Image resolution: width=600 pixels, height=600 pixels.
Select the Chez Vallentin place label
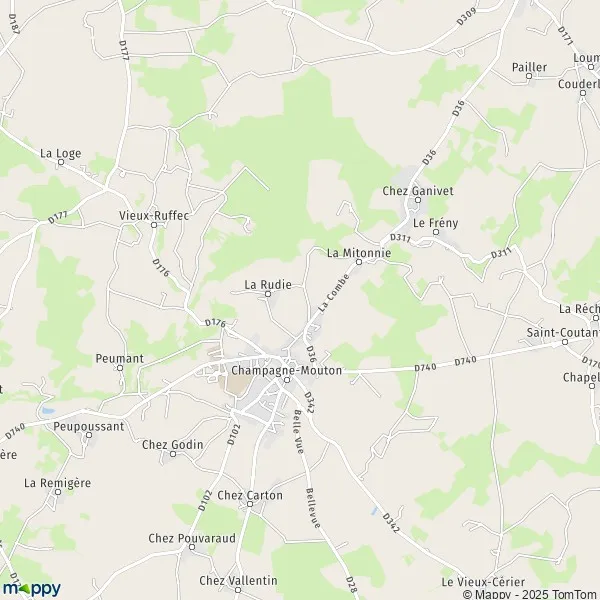(x=238, y=580)
